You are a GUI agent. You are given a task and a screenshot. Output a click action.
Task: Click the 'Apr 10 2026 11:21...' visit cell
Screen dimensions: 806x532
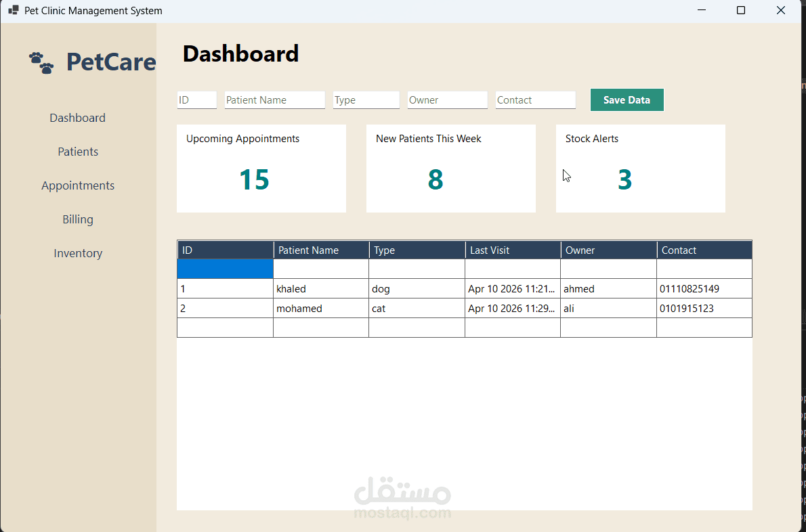[513, 288]
